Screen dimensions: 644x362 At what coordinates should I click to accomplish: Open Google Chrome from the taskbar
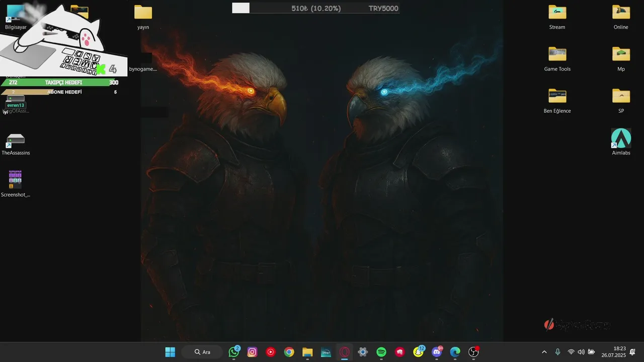(289, 352)
